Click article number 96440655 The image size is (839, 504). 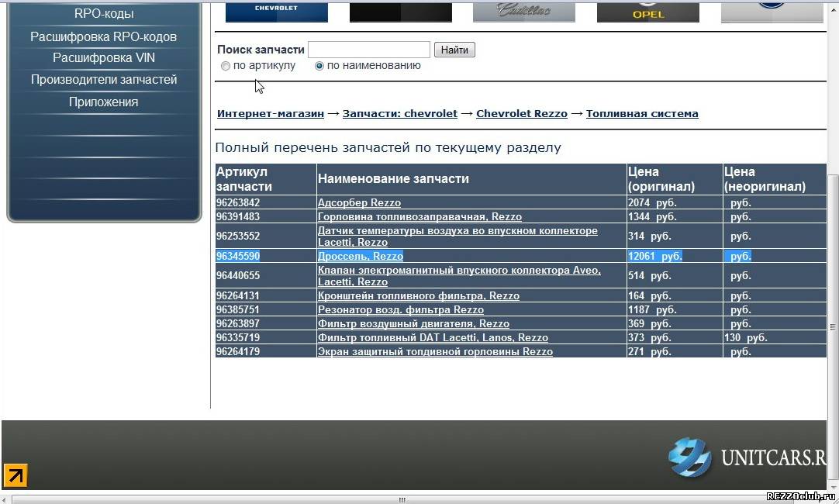(238, 275)
